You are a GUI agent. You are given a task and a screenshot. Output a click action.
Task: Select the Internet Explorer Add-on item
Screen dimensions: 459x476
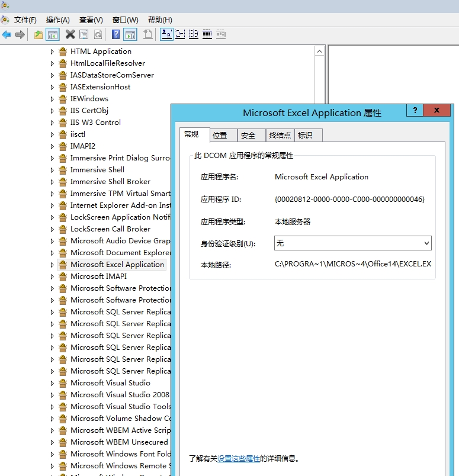(121, 205)
